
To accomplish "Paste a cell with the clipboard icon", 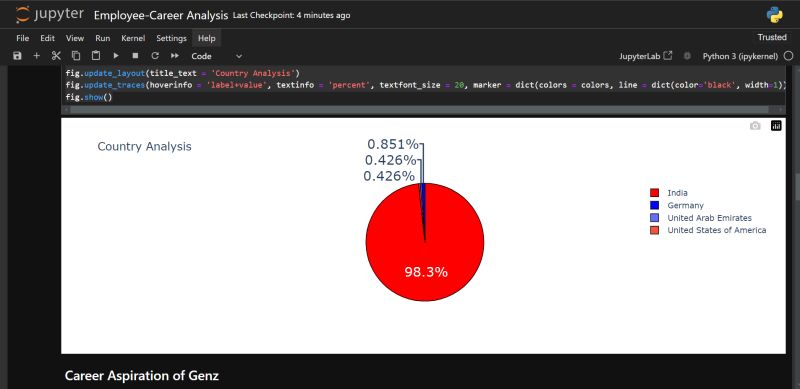I will [96, 56].
